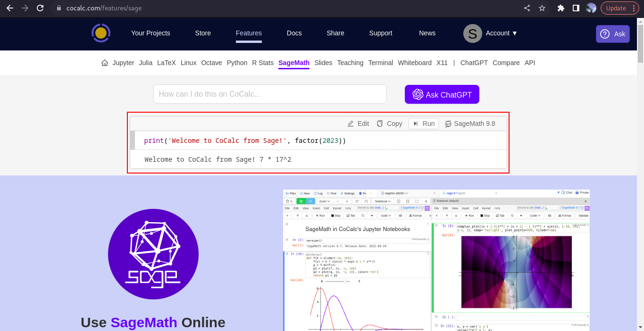Image resolution: width=644 pixels, height=331 pixels.
Task: Click the CoCalc logo in the header
Action: tap(101, 33)
